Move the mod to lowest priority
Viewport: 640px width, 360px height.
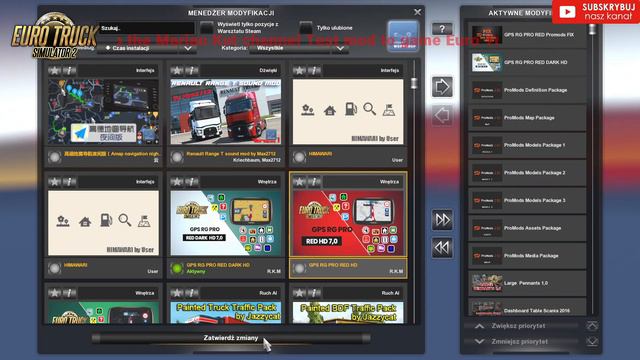(592, 342)
